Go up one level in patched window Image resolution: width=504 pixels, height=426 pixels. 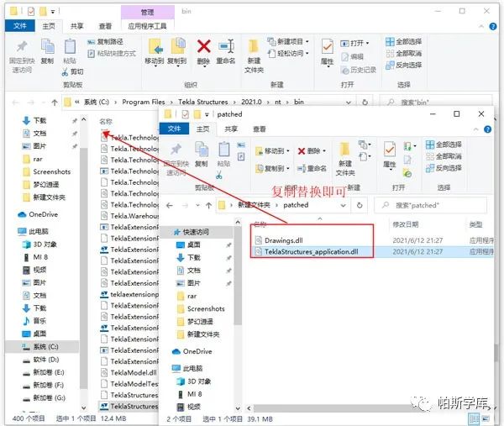(209, 205)
